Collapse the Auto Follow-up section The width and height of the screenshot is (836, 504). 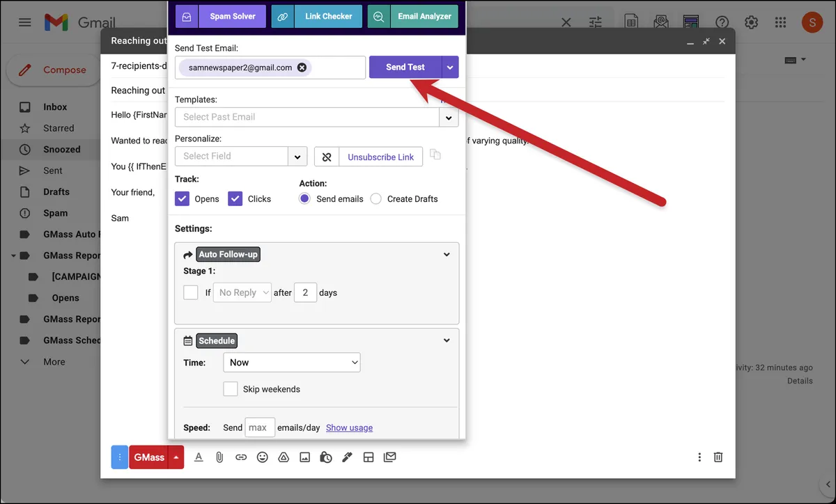tap(447, 255)
